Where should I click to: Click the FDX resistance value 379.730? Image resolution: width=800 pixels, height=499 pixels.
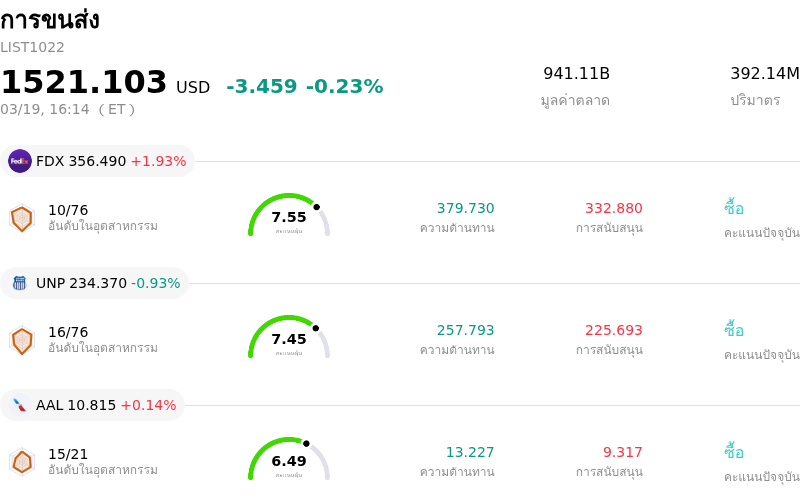(x=465, y=208)
